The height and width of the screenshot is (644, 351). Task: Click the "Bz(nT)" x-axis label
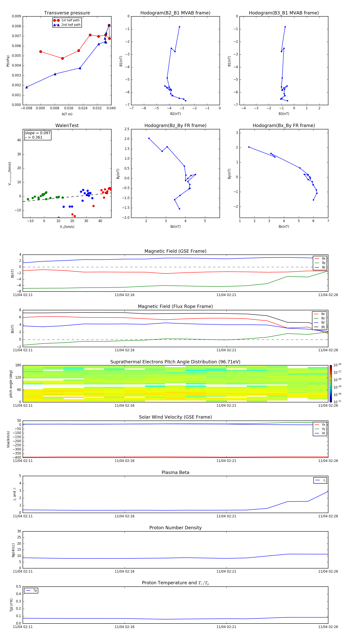coord(175,227)
